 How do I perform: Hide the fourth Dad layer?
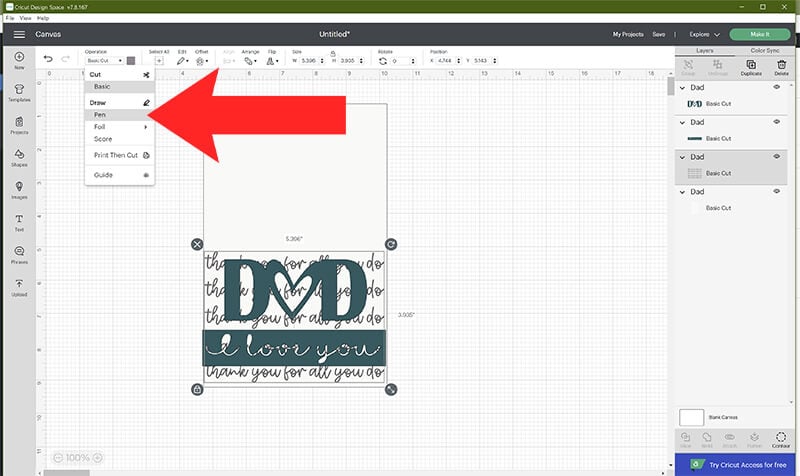777,191
